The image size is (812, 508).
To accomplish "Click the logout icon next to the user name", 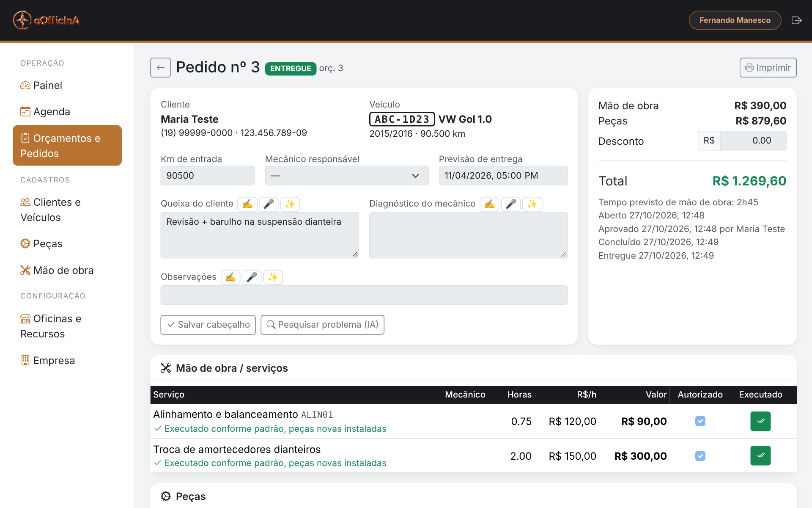I will click(x=796, y=20).
